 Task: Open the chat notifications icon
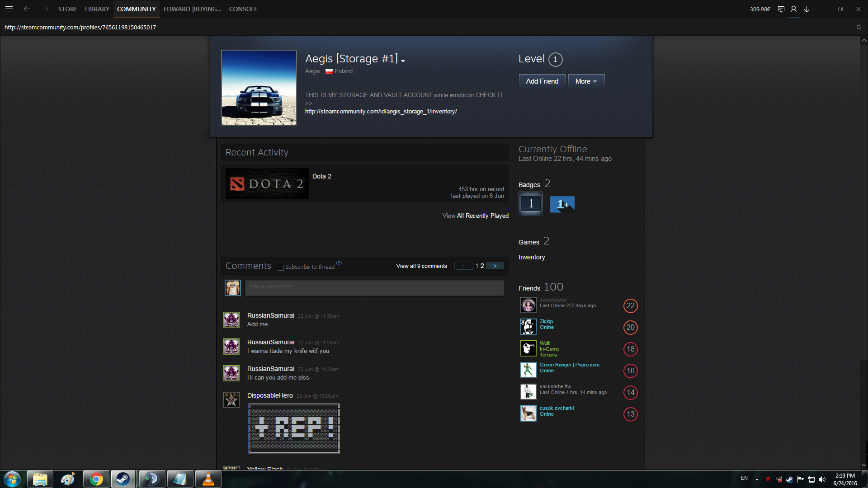[x=781, y=9]
